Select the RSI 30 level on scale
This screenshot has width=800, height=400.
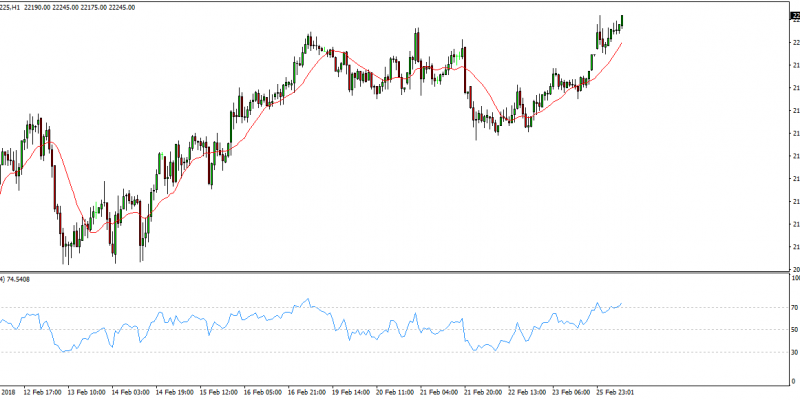(x=793, y=352)
